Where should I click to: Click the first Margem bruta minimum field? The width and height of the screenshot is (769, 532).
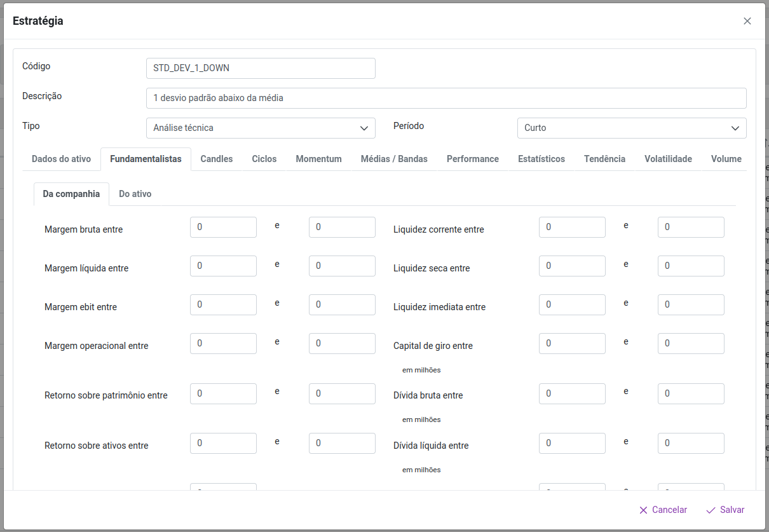pyautogui.click(x=223, y=227)
